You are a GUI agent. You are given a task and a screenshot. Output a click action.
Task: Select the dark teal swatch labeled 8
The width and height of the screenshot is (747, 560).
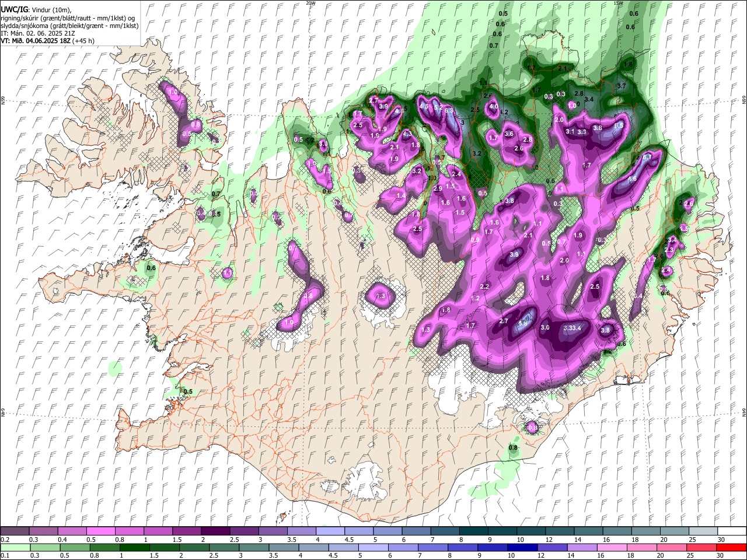click(473, 531)
